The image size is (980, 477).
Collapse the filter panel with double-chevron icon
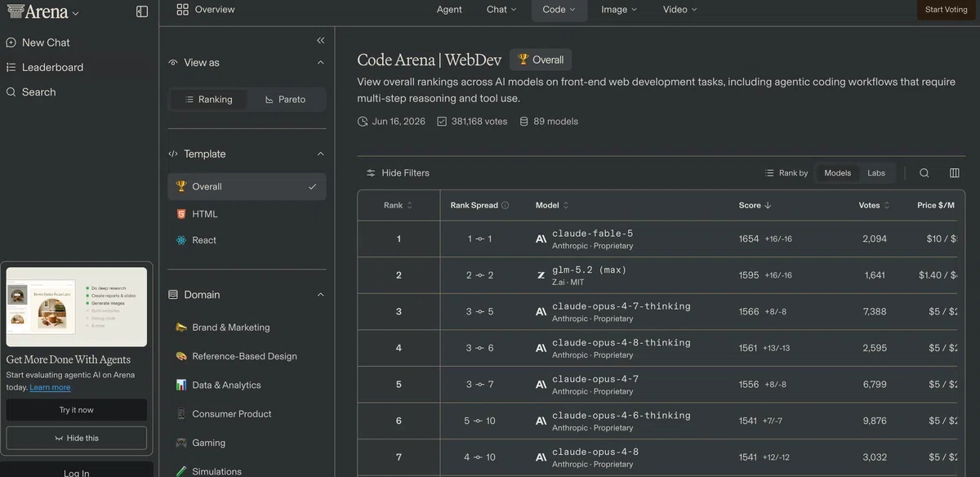tap(320, 40)
